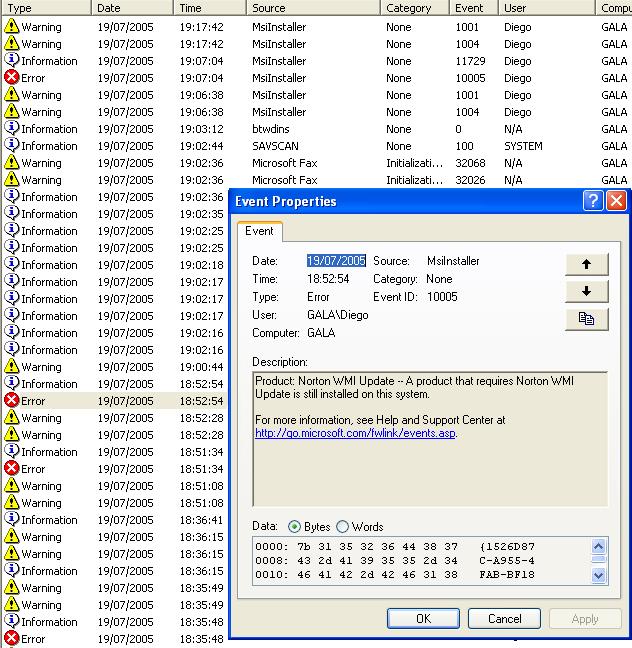Select the Bytes data display option
The height and width of the screenshot is (648, 632).
294,526
